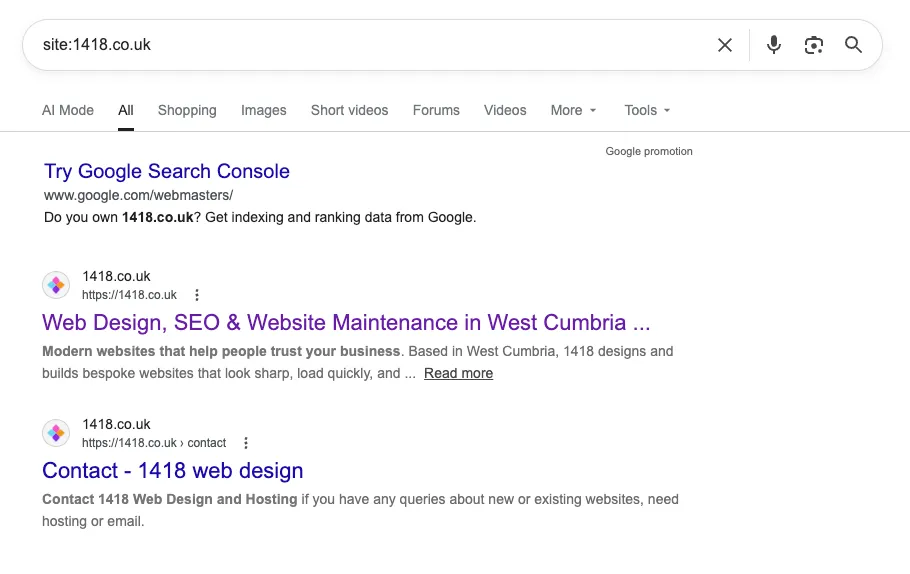Screen dimensions: 910x574
Task: Open Web Design, SEO & Website Maintenance result
Action: [346, 323]
